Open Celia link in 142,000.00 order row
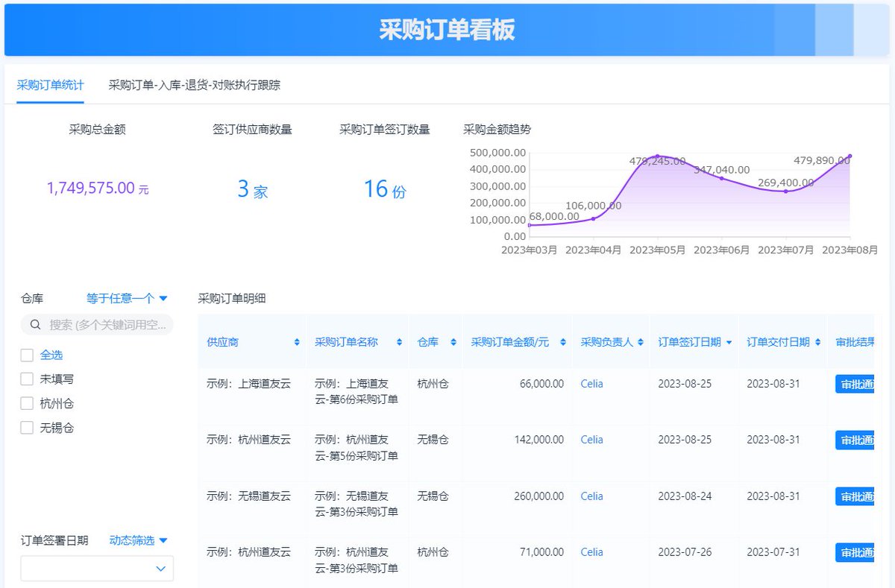The width and height of the screenshot is (895, 588). 592,440
